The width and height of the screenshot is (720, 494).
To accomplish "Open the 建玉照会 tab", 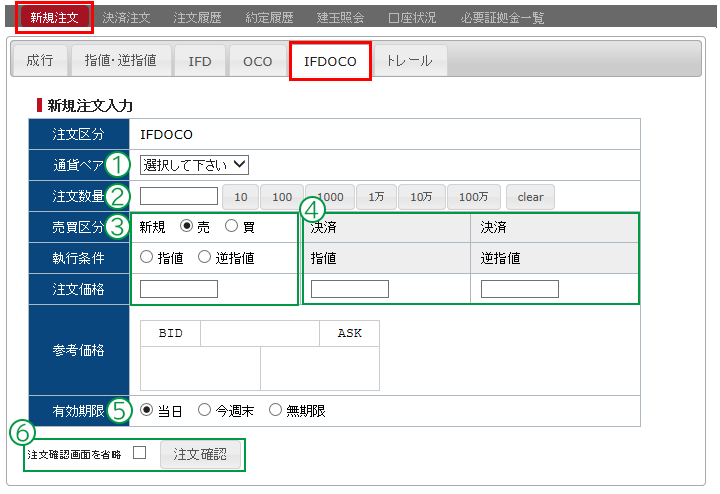I will pyautogui.click(x=341, y=18).
